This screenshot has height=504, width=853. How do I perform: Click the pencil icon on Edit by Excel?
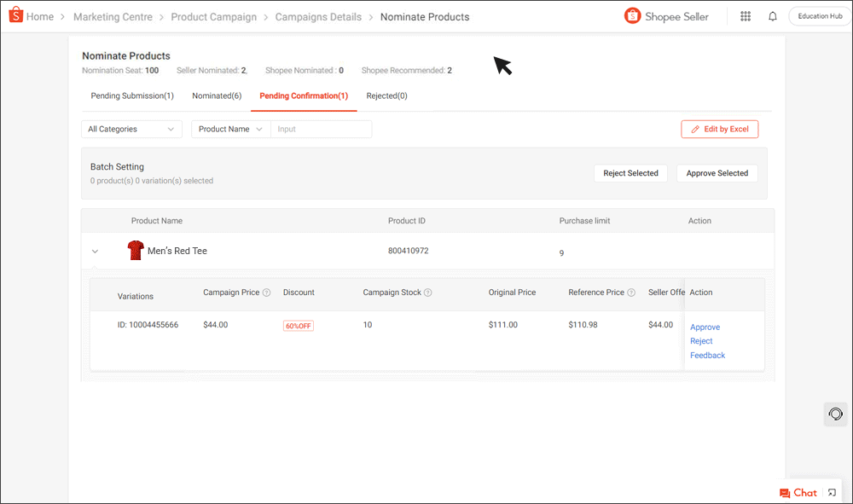click(693, 129)
